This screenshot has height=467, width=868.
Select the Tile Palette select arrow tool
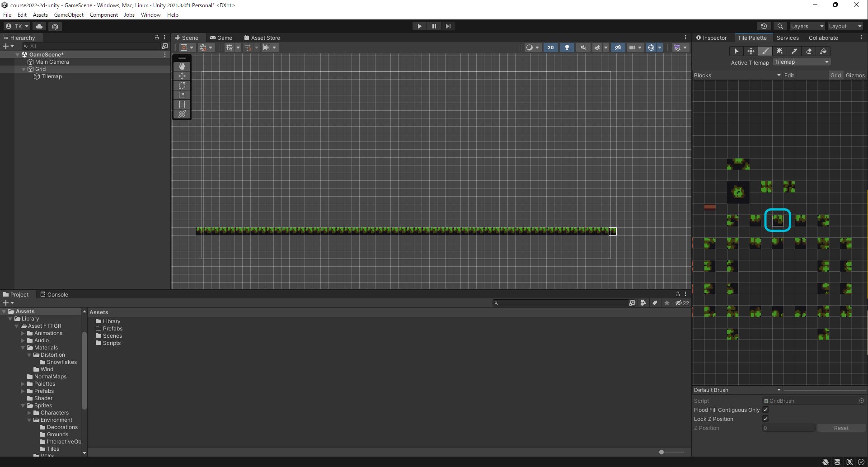coord(737,51)
